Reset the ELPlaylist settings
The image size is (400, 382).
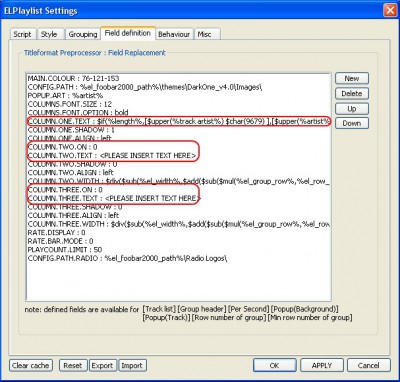(73, 365)
